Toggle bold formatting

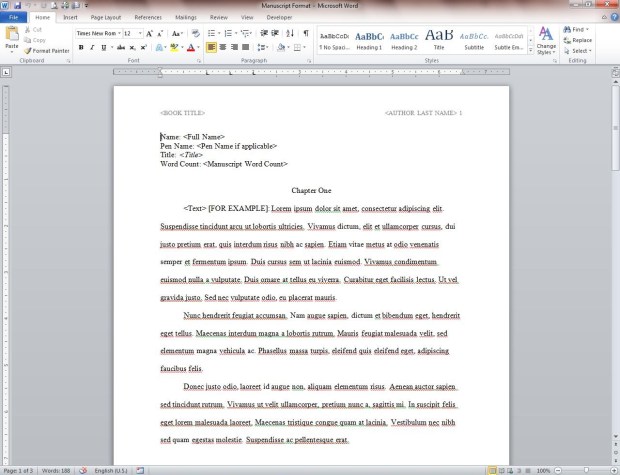coord(81,47)
